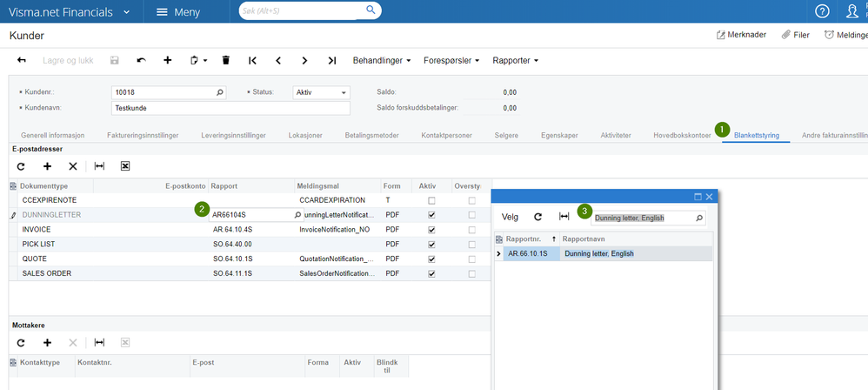This screenshot has width=868, height=390.
Task: Delete row in E-postadresser grid
Action: click(x=73, y=166)
